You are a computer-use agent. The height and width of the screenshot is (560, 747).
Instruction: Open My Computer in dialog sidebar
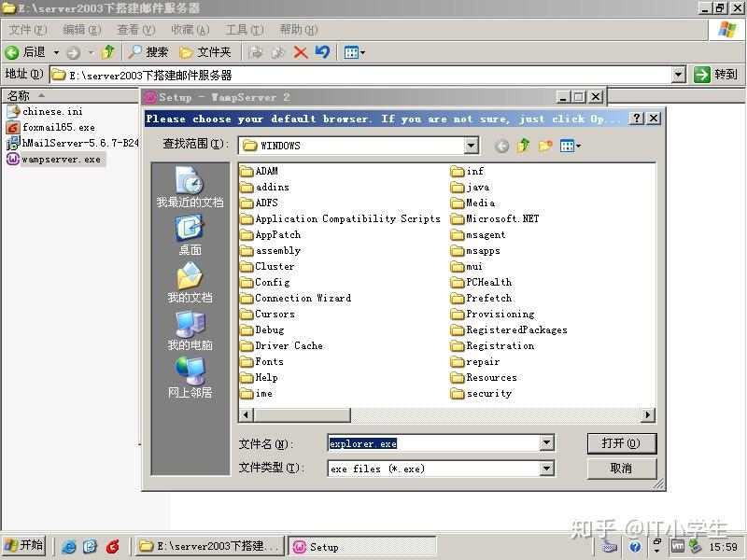190,331
